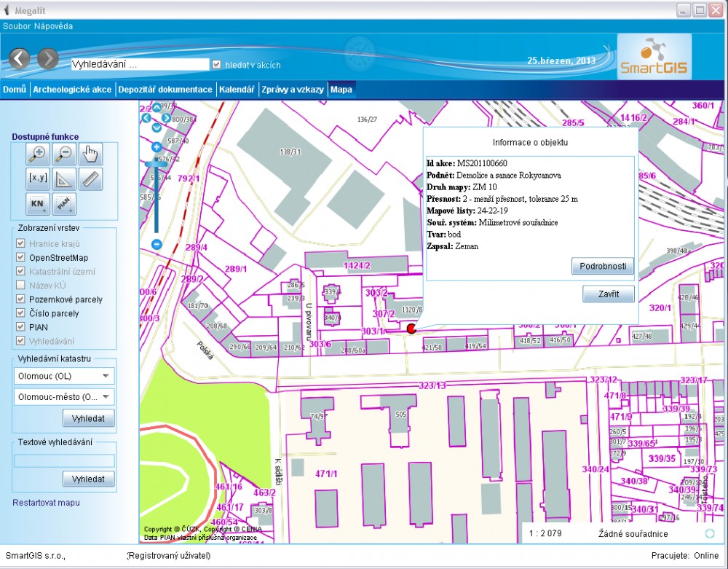This screenshot has width=728, height=569.
Task: Click the KN cadastre info tool
Action: [38, 204]
